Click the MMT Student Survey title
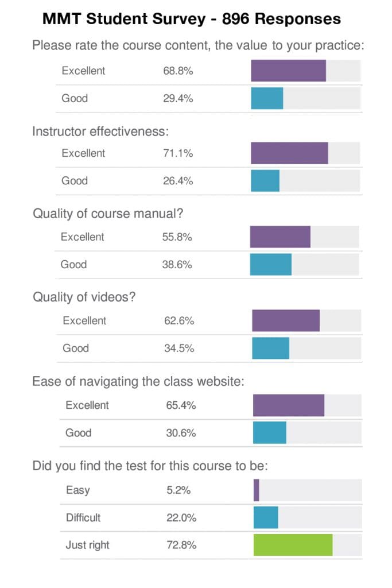 [192, 19]
